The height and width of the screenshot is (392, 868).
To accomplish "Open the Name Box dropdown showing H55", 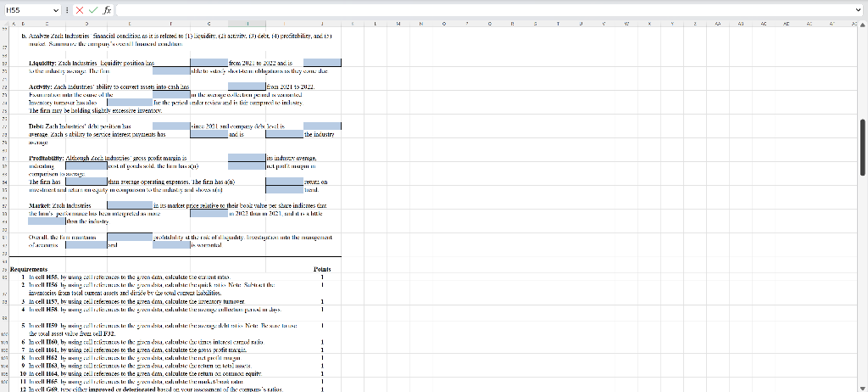I will (56, 10).
